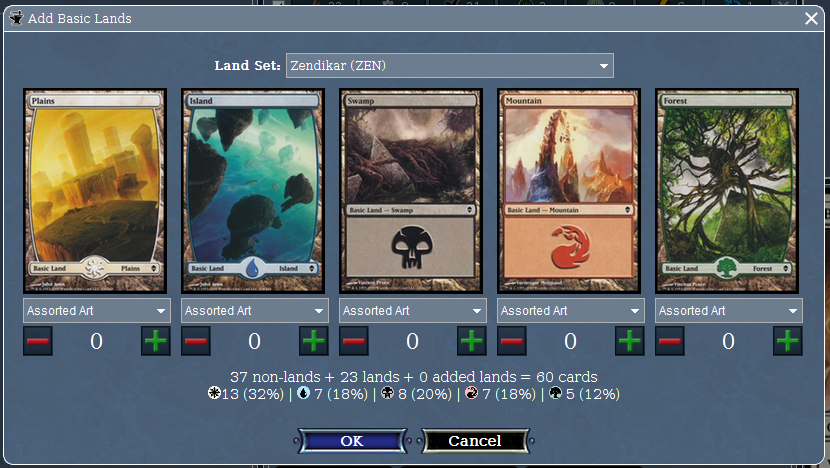Add a Swamp using the green plus
Viewport: 830px width, 468px height.
click(472, 341)
